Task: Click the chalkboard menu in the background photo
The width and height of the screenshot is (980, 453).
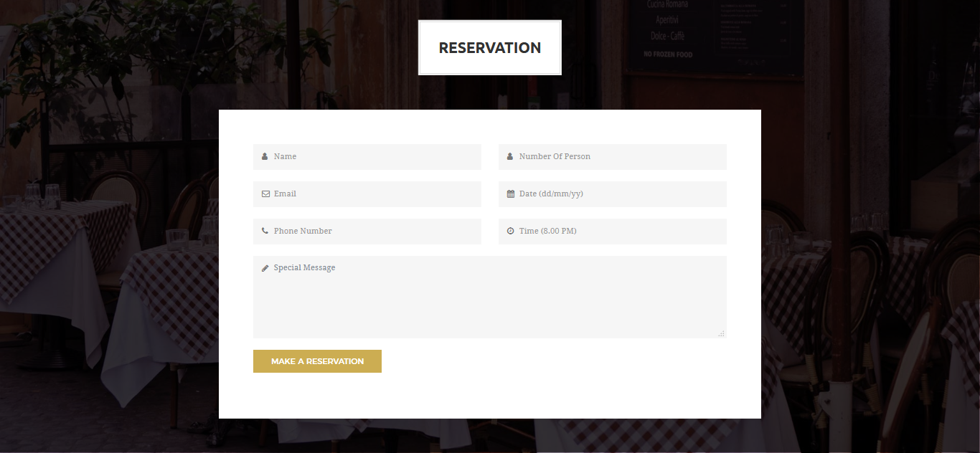Action: click(714, 36)
